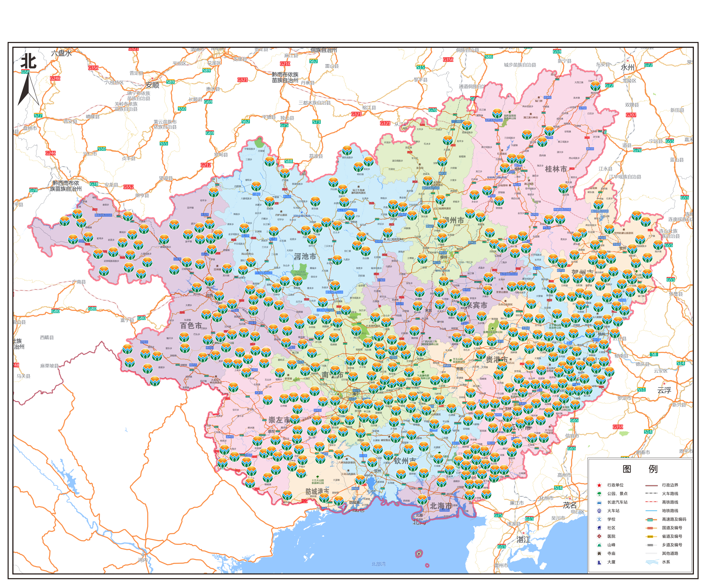This screenshot has height=588, width=706.
Task: Click the 山峰 mountain peak legend icon
Action: 599,545
